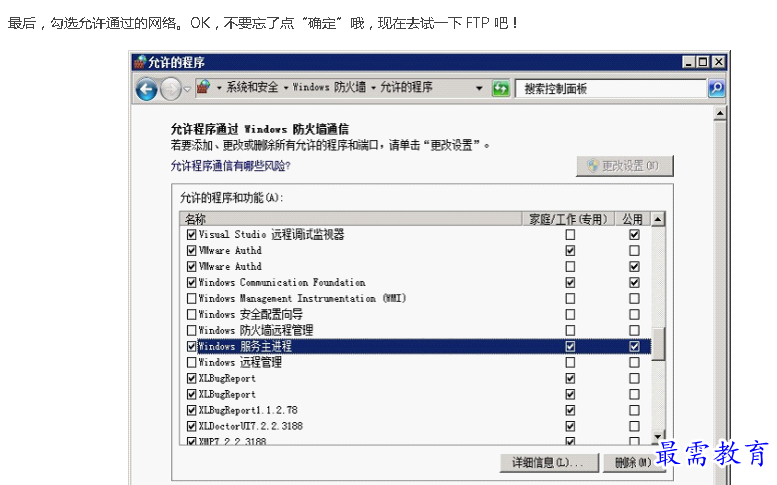Click the firewall icon in the address bar
This screenshot has height=485, width=777.
204,88
